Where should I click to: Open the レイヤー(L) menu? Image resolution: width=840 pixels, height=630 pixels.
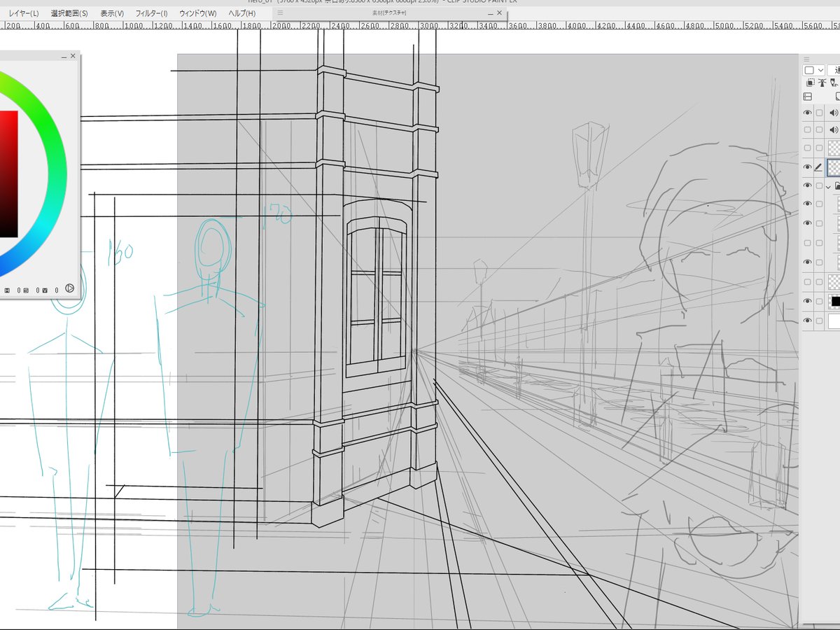click(x=24, y=13)
